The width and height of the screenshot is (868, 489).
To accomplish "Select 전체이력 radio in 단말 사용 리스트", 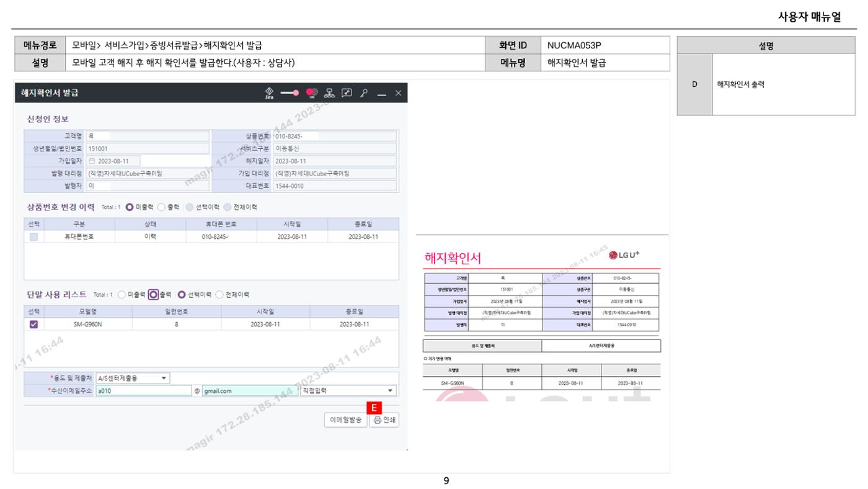I will (x=219, y=294).
